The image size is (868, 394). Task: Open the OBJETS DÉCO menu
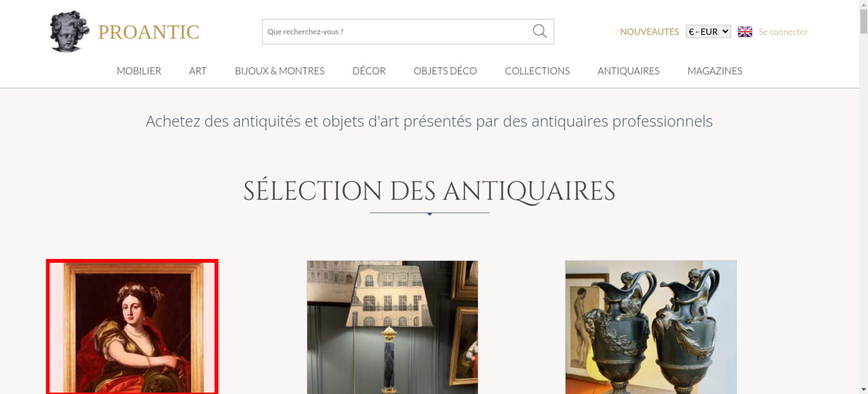[445, 71]
